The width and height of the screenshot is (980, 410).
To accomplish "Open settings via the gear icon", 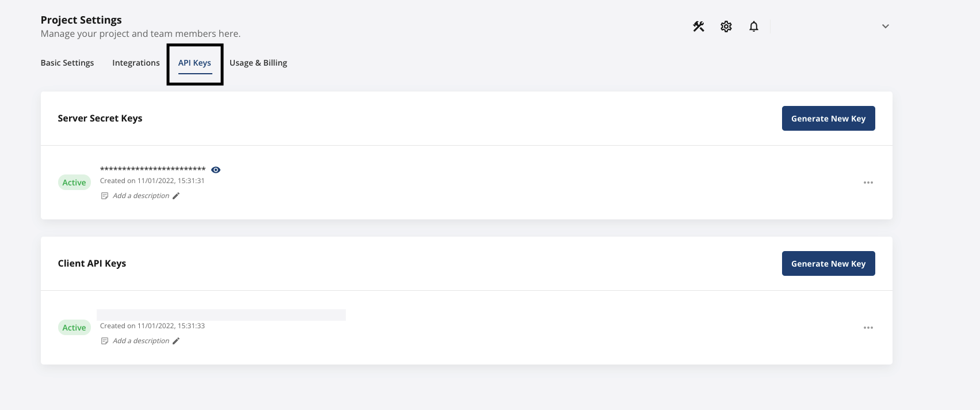I will [x=726, y=26].
